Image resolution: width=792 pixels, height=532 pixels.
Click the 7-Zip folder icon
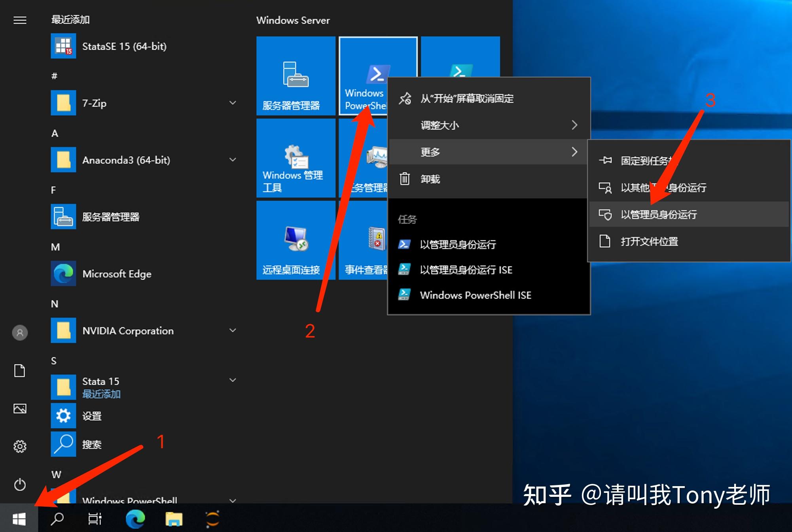tap(63, 103)
